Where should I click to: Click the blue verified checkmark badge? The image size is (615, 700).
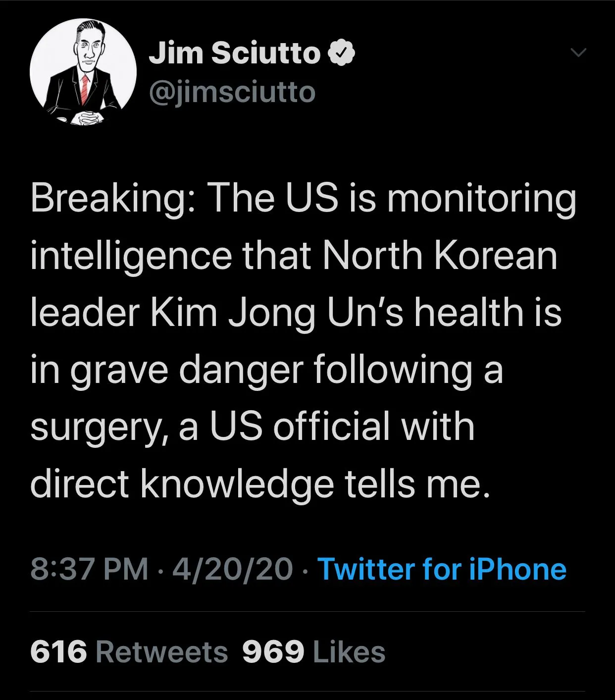click(x=342, y=53)
